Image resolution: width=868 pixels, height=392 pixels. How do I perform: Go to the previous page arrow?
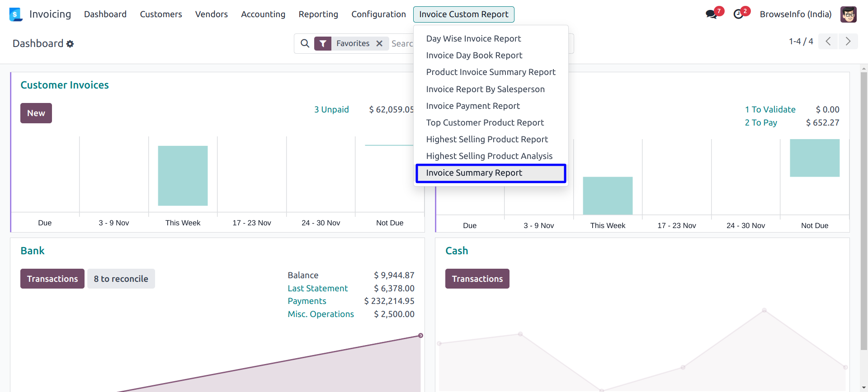click(828, 42)
